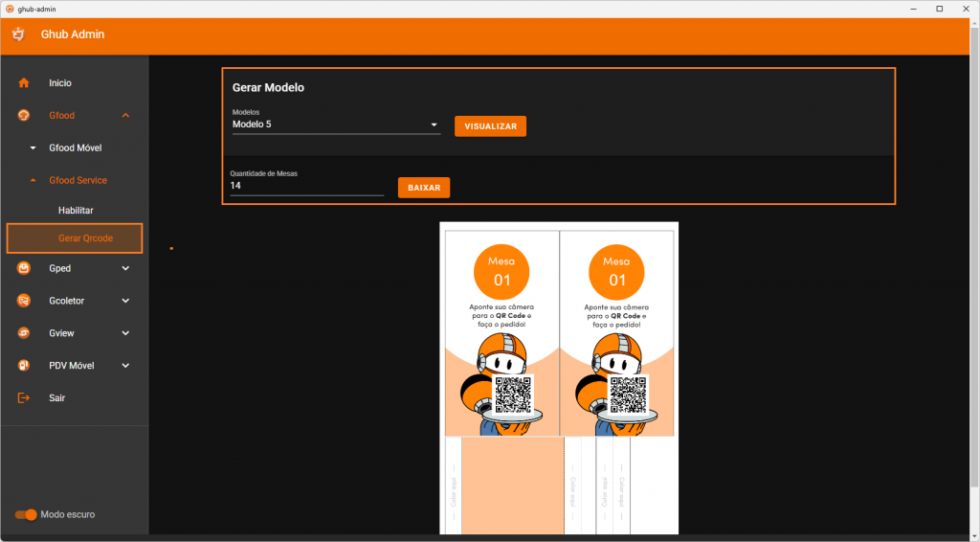Click the Ghub Admin header title
The width and height of the screenshot is (980, 542).
point(73,34)
